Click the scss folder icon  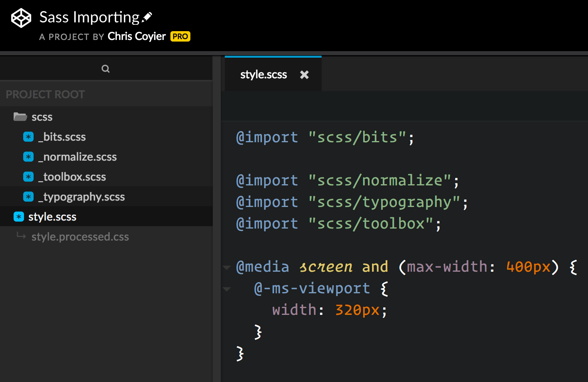19,116
